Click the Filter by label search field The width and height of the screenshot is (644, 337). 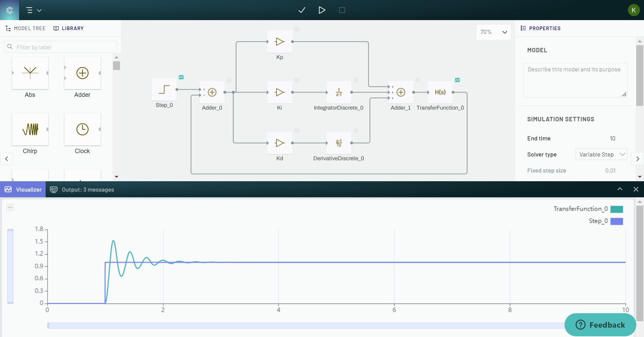click(x=64, y=47)
